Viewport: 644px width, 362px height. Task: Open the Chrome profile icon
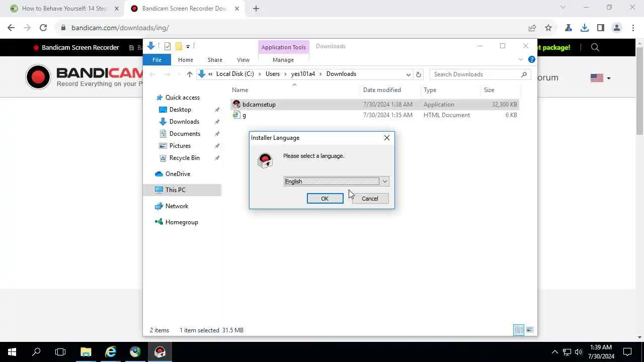coord(617,28)
